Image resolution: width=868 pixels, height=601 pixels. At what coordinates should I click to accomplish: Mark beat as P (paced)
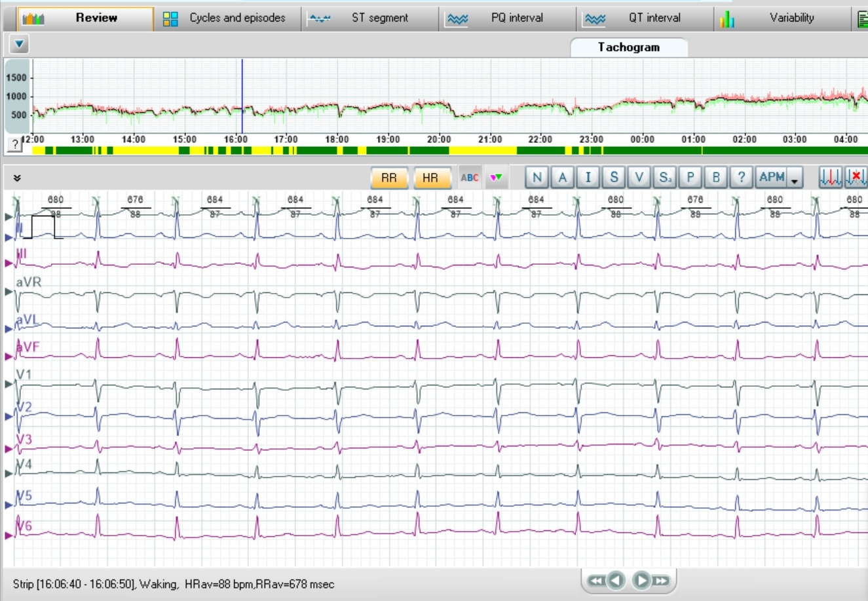coord(690,177)
